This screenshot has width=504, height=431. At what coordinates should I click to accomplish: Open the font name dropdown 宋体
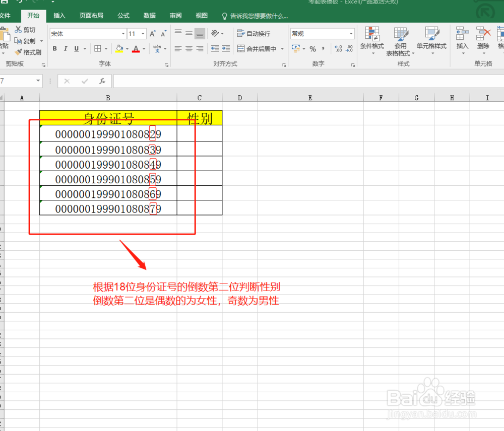coord(123,33)
